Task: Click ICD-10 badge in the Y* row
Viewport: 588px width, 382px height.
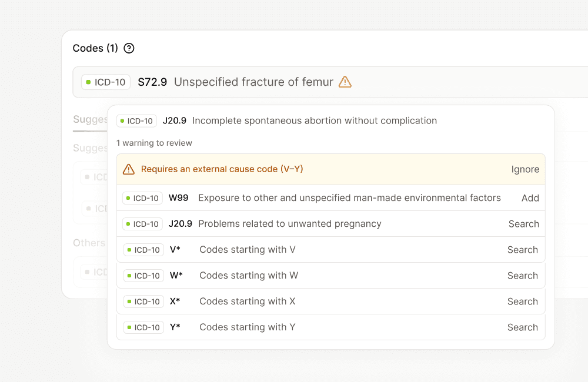Action: coord(143,327)
